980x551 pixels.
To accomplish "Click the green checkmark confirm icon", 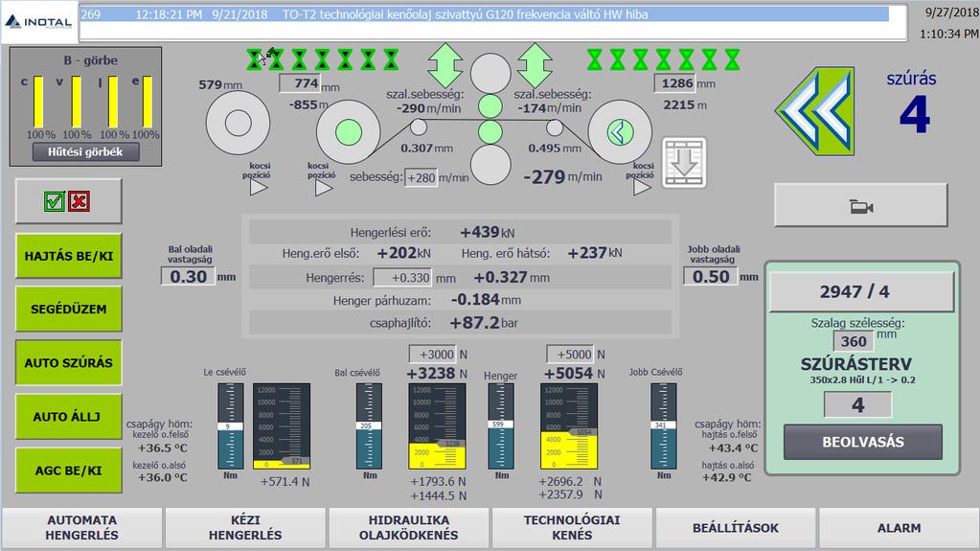I will pos(55,201).
